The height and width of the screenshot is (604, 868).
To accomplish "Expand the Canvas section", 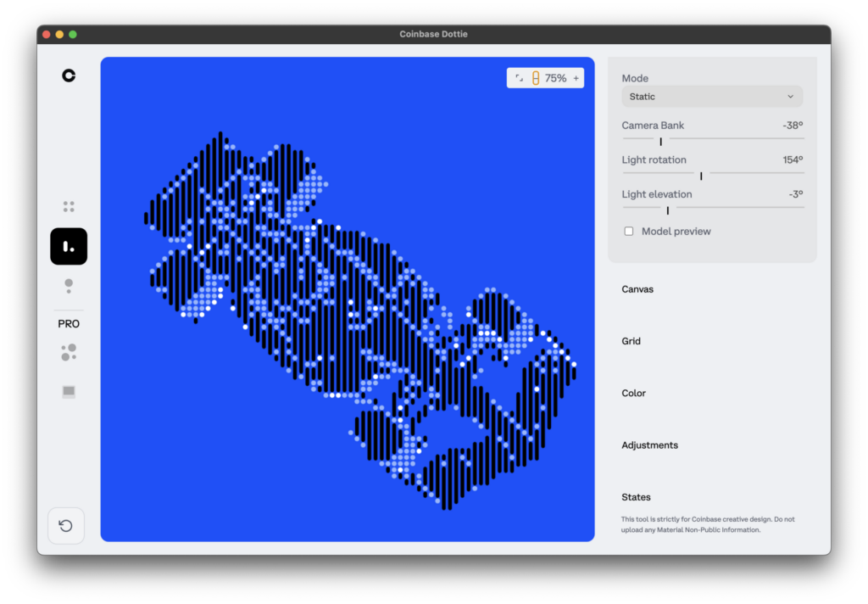I will point(637,289).
